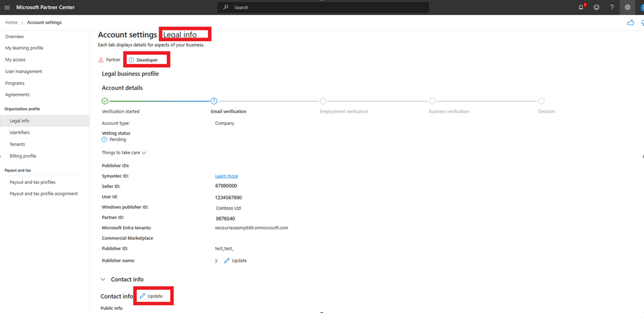Switch to the Partner tab

point(109,60)
